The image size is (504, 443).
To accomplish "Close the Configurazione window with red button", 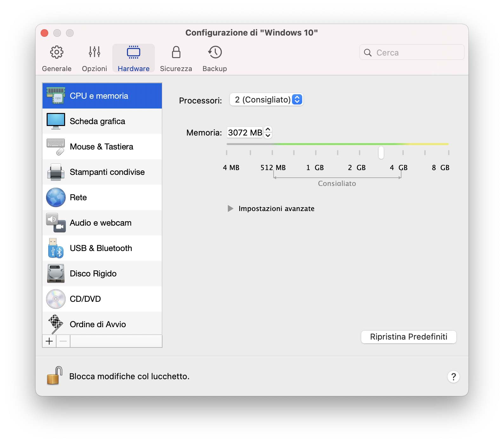I will [44, 33].
